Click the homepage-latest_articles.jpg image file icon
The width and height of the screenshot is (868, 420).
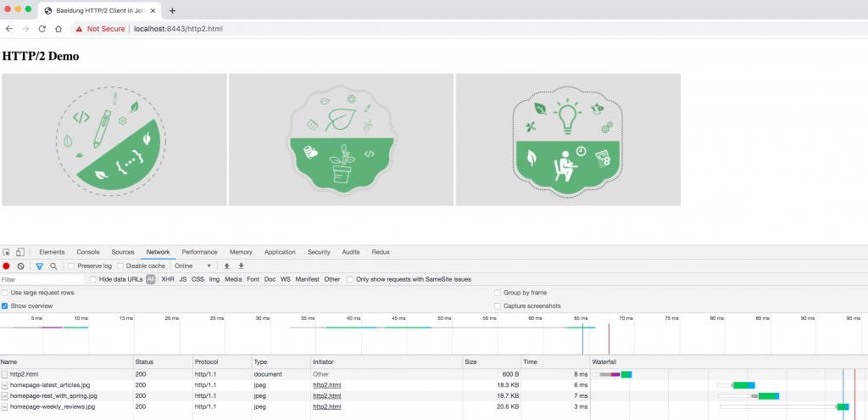coord(4,385)
